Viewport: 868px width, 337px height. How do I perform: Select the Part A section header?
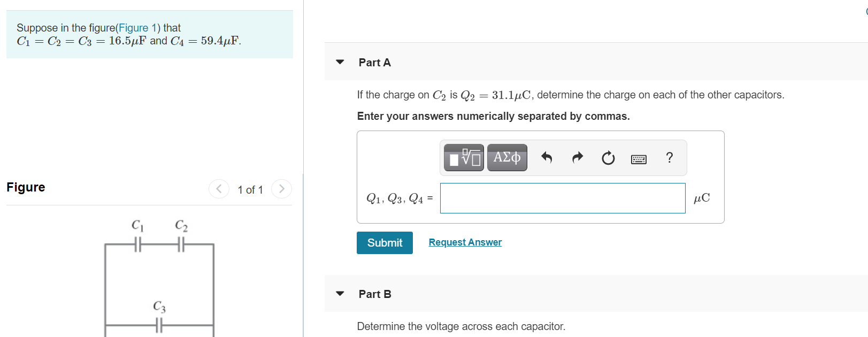point(374,62)
